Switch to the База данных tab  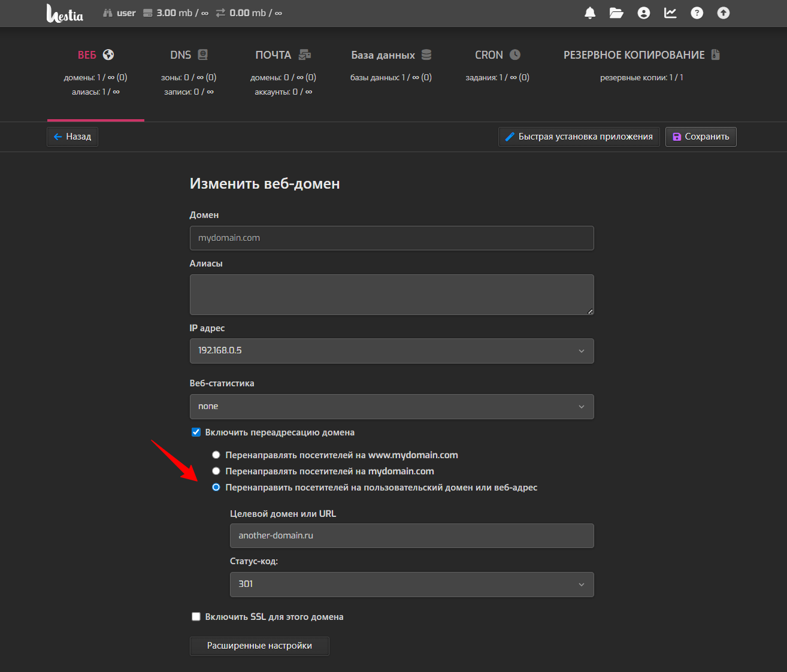[x=391, y=55]
